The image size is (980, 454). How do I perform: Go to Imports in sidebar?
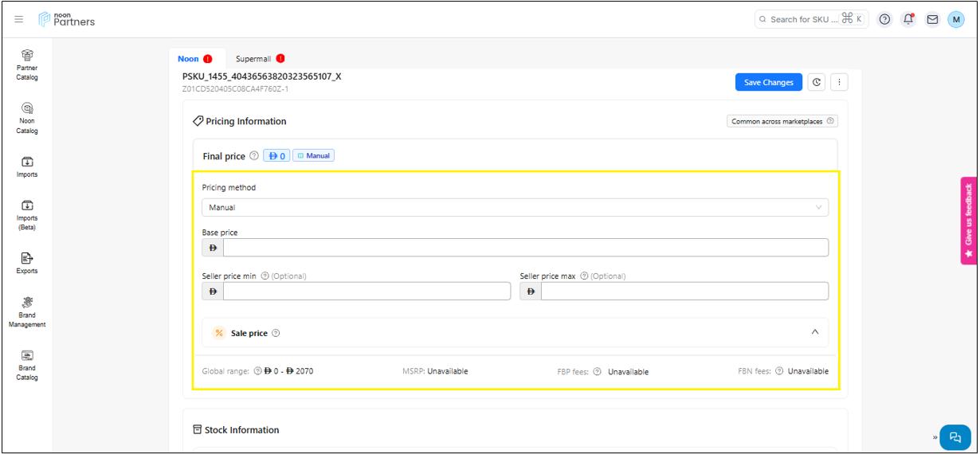(x=27, y=166)
